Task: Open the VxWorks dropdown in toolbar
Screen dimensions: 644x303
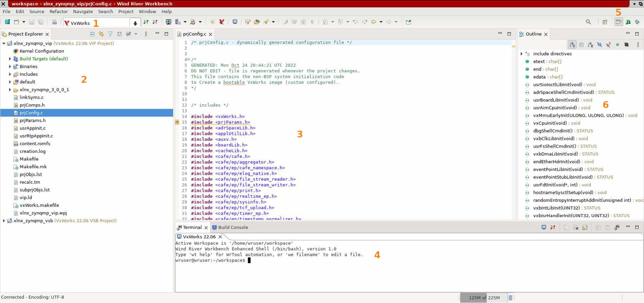Action: point(135,23)
